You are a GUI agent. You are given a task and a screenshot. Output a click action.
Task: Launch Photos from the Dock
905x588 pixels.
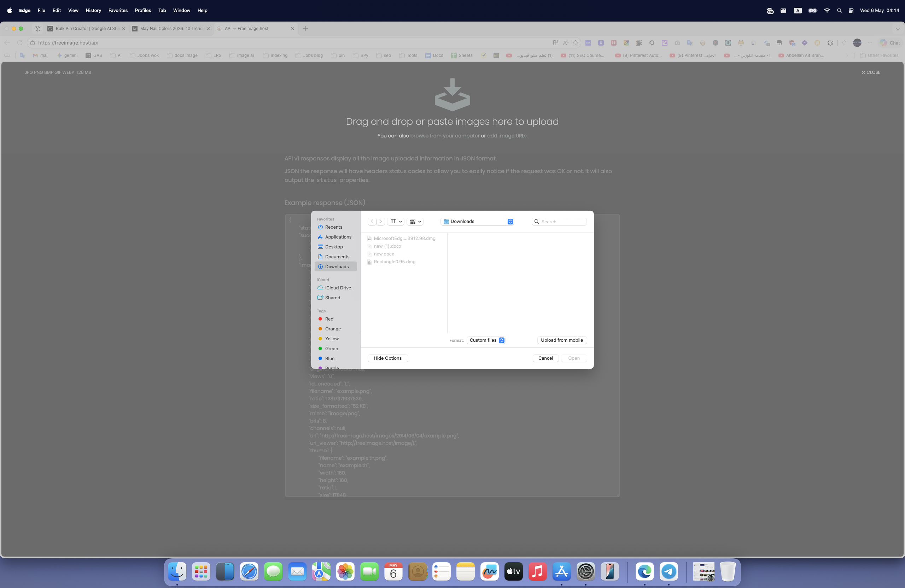345,571
